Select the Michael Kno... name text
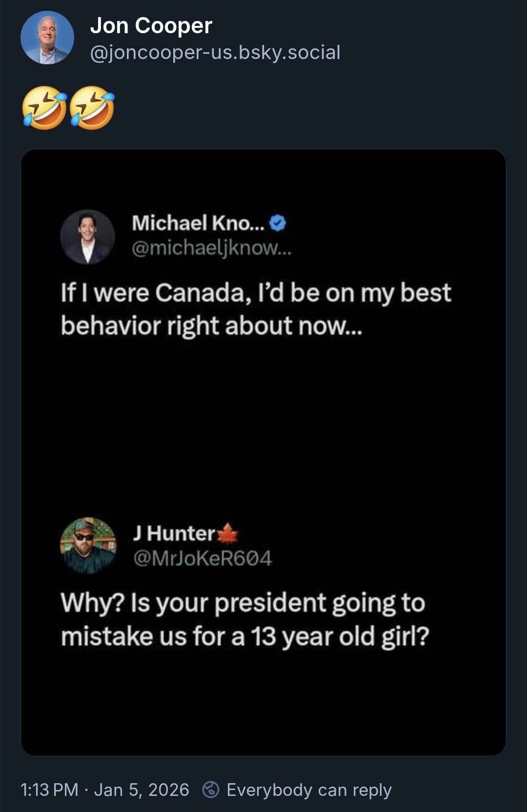 (x=198, y=223)
